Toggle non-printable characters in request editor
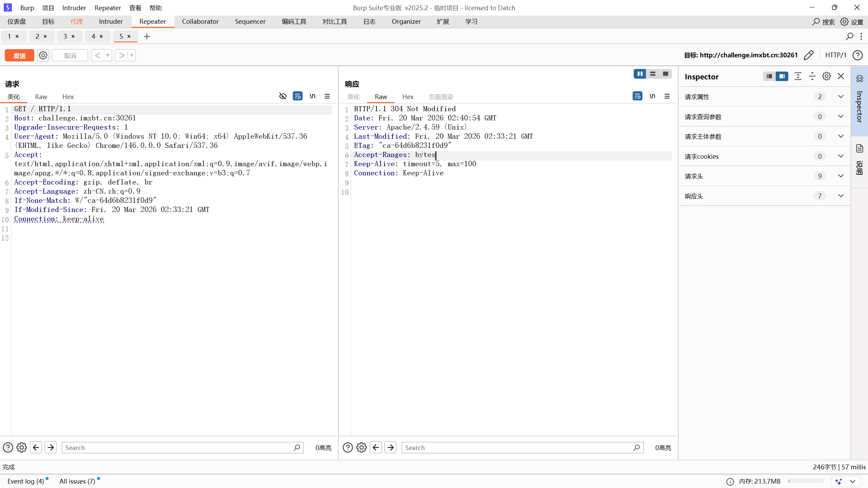This screenshot has height=488, width=868. (x=312, y=96)
